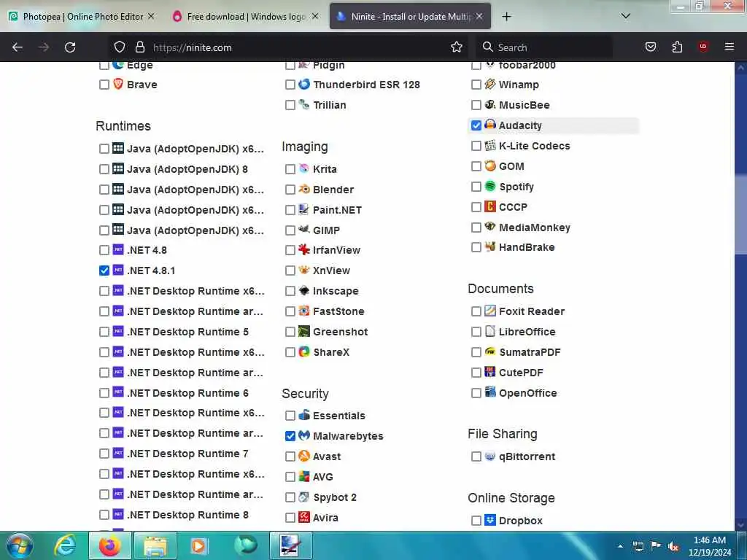Click the Greenshot label

340,332
